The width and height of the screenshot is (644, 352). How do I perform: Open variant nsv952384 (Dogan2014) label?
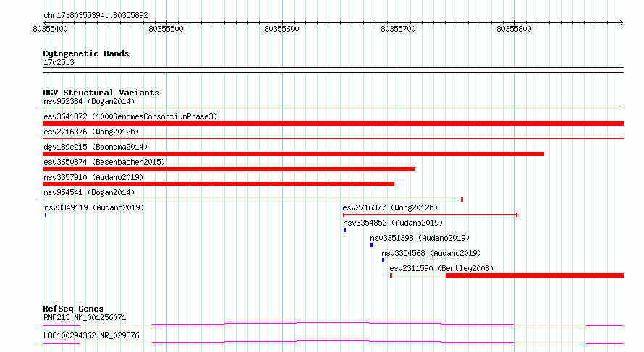pos(89,101)
